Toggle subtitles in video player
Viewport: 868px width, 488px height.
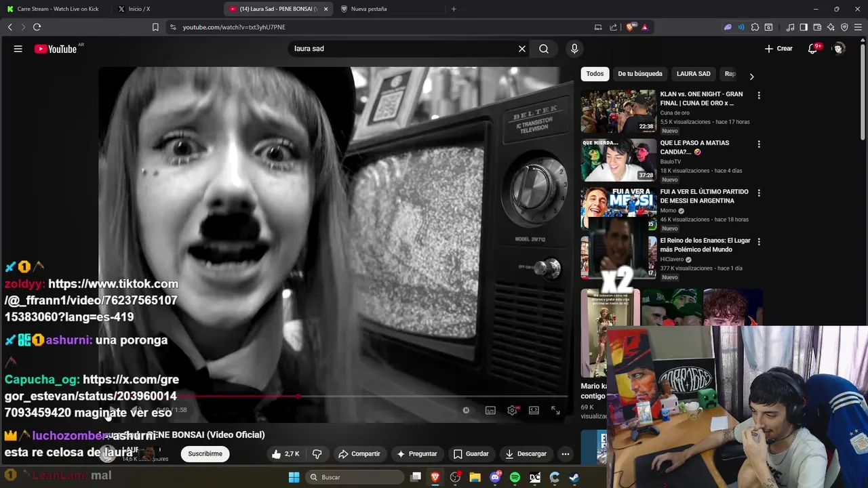(490, 410)
